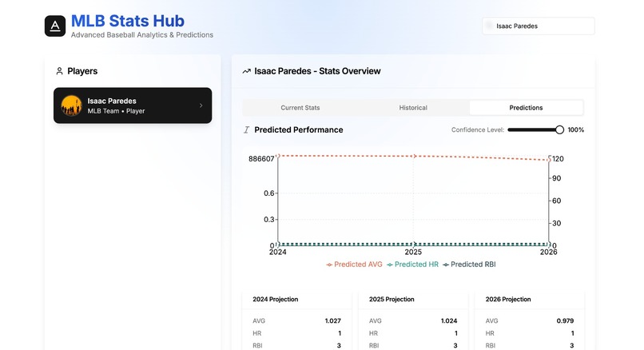Toggle Predicted HR legend entry
Screen dimensions: 644x350
[413, 264]
